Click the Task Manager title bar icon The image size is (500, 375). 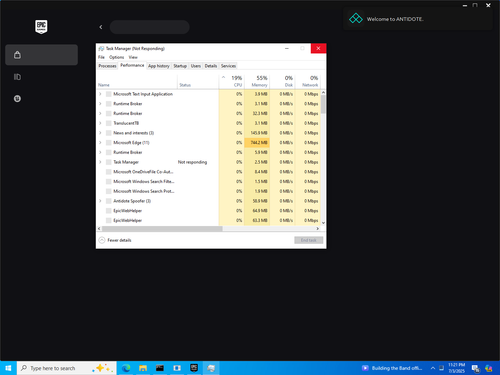101,49
